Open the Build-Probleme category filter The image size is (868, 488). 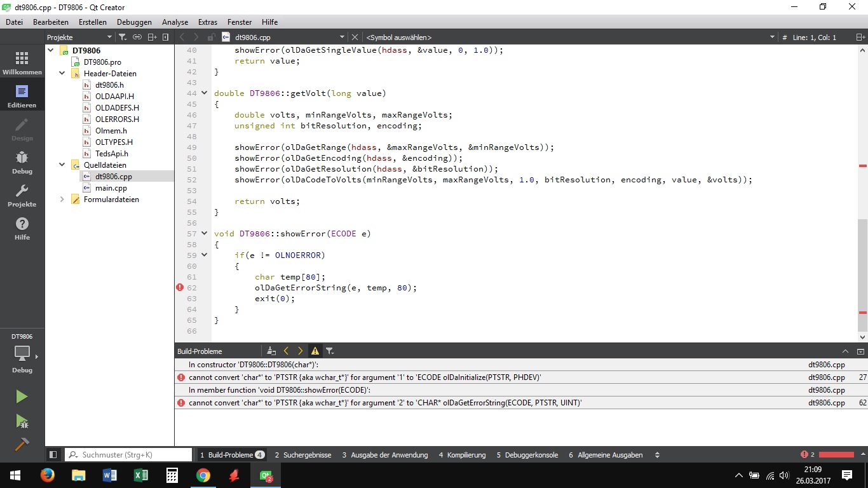click(x=330, y=351)
